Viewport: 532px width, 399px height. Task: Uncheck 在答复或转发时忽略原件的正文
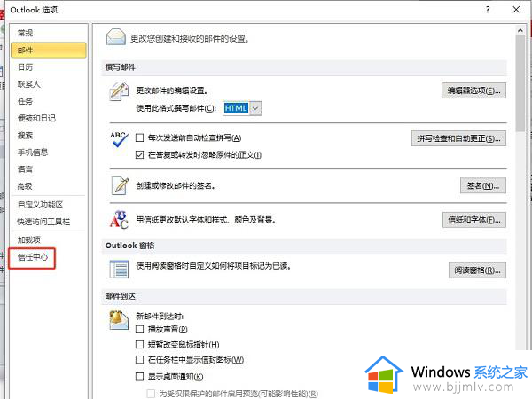[x=139, y=155]
